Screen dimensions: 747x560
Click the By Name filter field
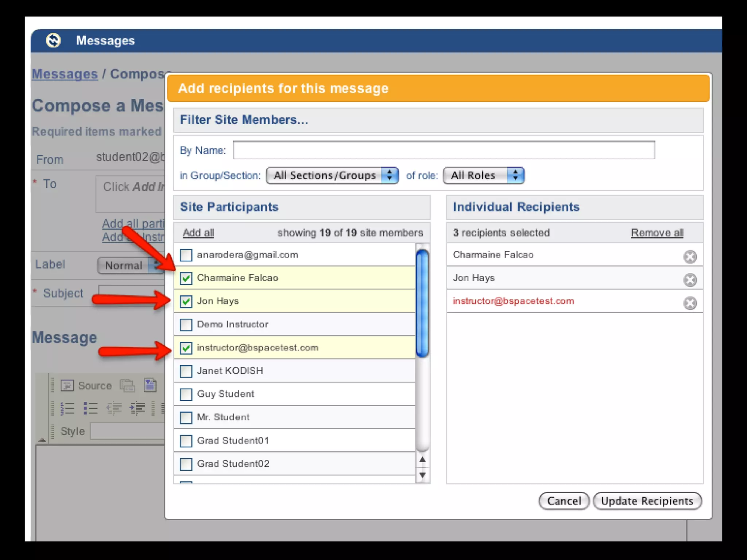click(444, 150)
